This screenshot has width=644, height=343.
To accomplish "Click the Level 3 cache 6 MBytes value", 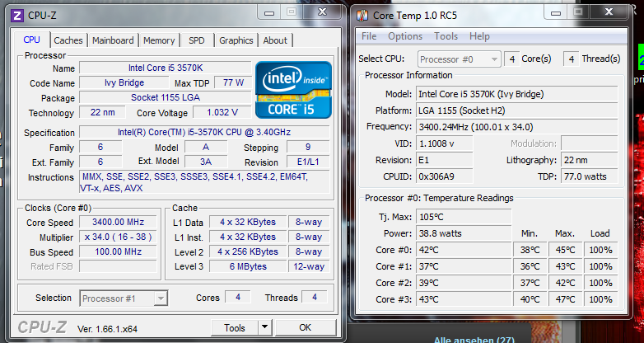I will [248, 266].
